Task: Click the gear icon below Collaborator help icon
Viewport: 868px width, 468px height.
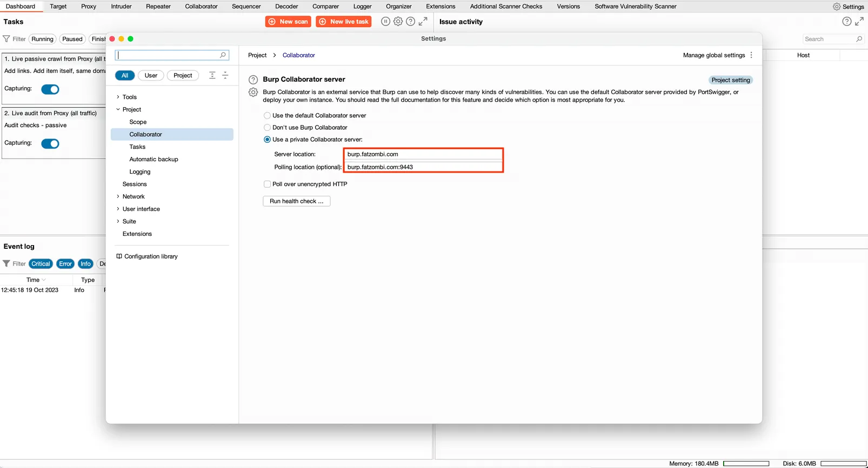Action: click(253, 93)
